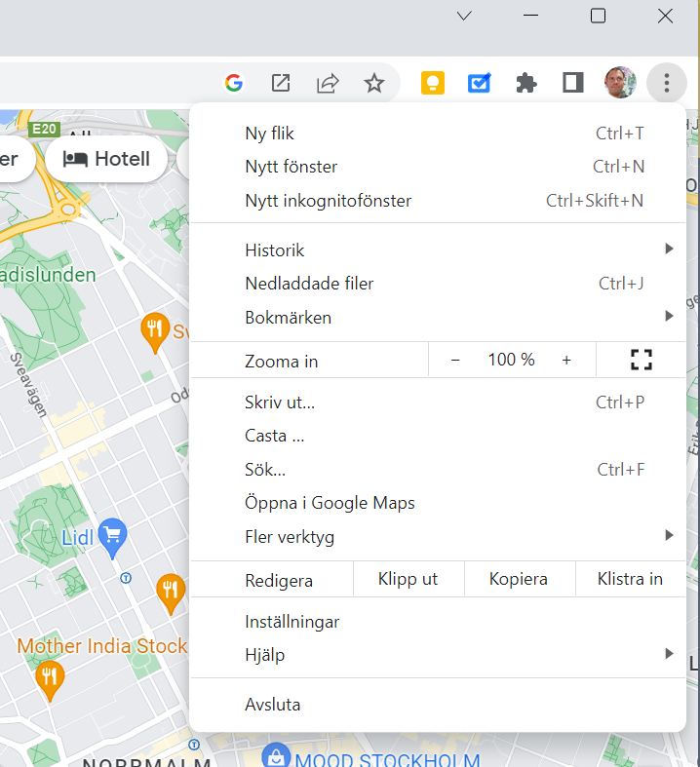Decrease zoom with the minus button
Image resolution: width=700 pixels, height=767 pixels.
(x=455, y=360)
